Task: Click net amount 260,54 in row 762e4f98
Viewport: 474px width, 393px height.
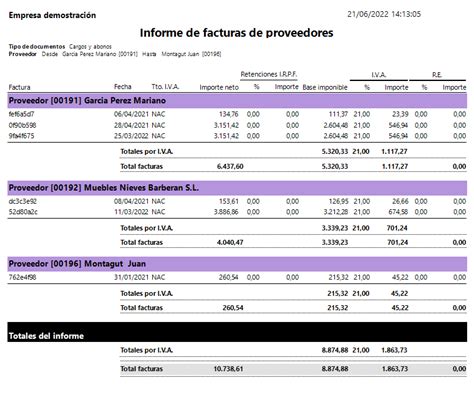Action: (229, 277)
